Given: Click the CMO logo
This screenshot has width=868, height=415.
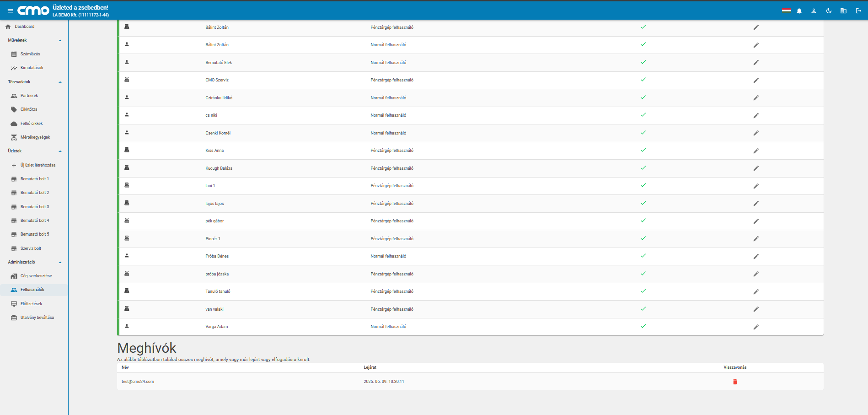Looking at the screenshot, I should tap(33, 11).
